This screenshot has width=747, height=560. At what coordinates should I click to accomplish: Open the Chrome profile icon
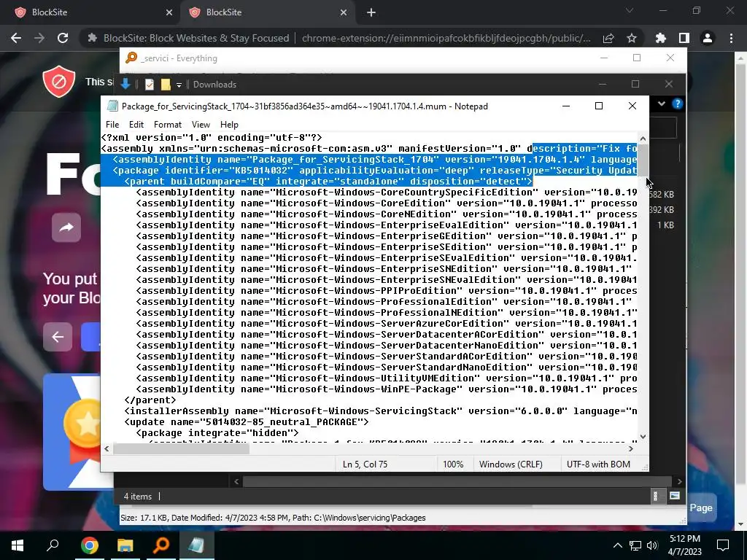click(x=708, y=38)
